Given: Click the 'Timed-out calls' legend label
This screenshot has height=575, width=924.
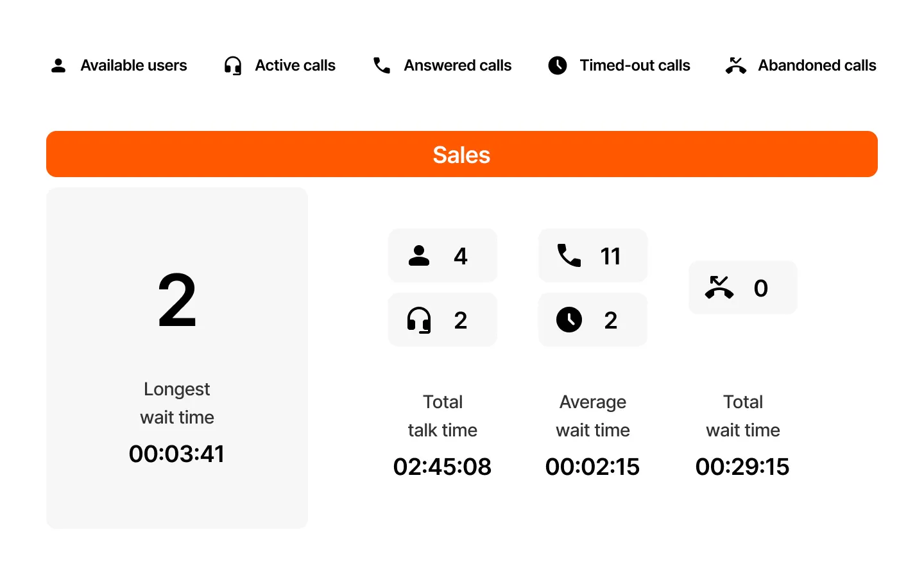Looking at the screenshot, I should [635, 65].
